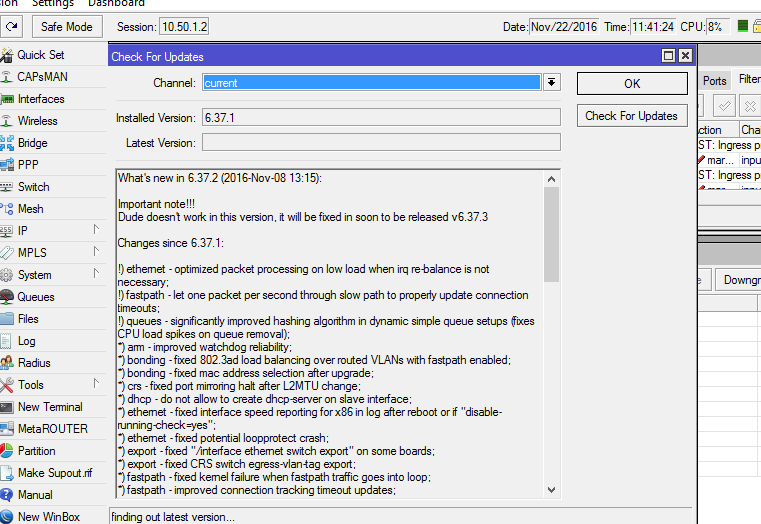Click the green CPU status indicator
The width and height of the screenshot is (761, 524).
click(742, 26)
